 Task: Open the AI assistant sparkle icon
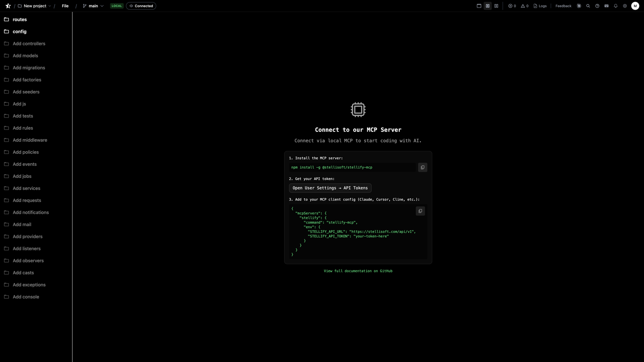click(579, 6)
